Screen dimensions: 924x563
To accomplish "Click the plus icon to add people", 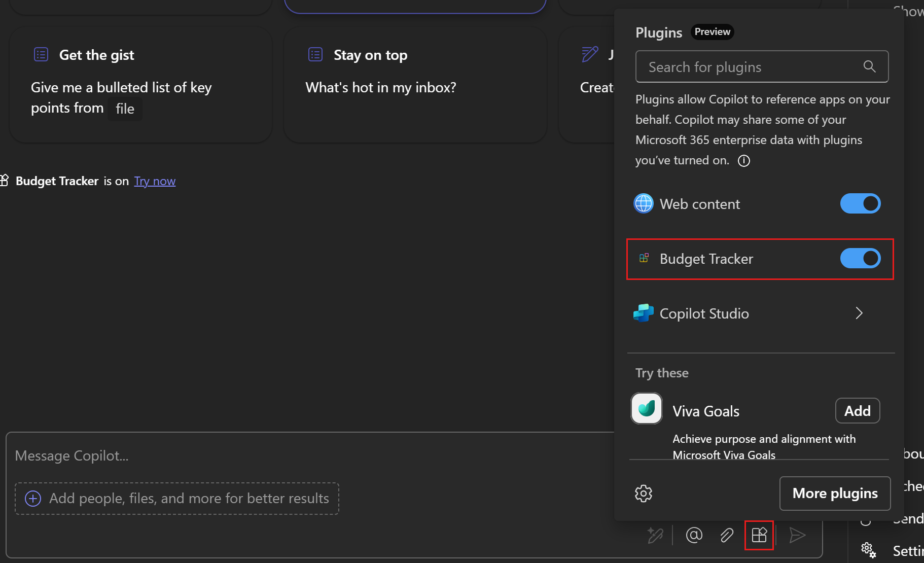I will click(x=33, y=499).
